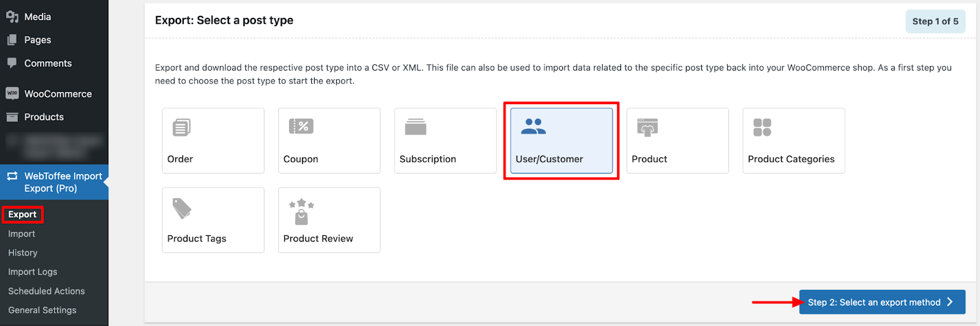Image resolution: width=980 pixels, height=326 pixels.
Task: Open WebToffee Import Export (Pro) menu
Action: [54, 182]
